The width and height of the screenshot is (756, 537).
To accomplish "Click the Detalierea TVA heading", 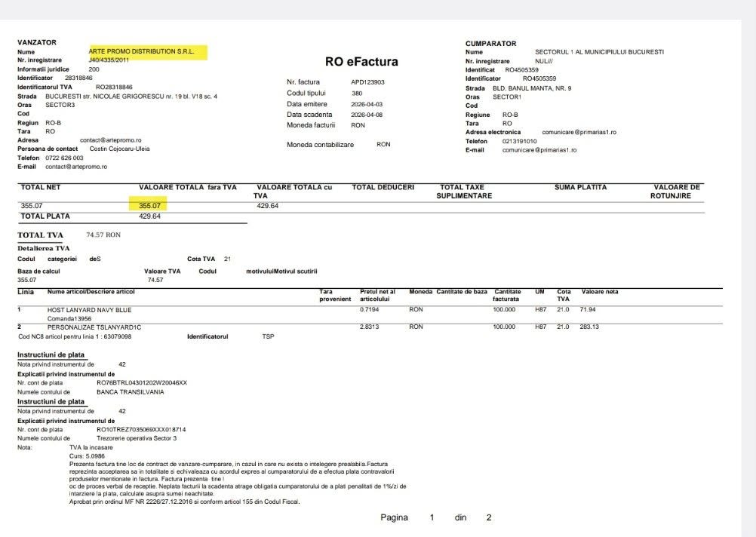I will tap(44, 248).
